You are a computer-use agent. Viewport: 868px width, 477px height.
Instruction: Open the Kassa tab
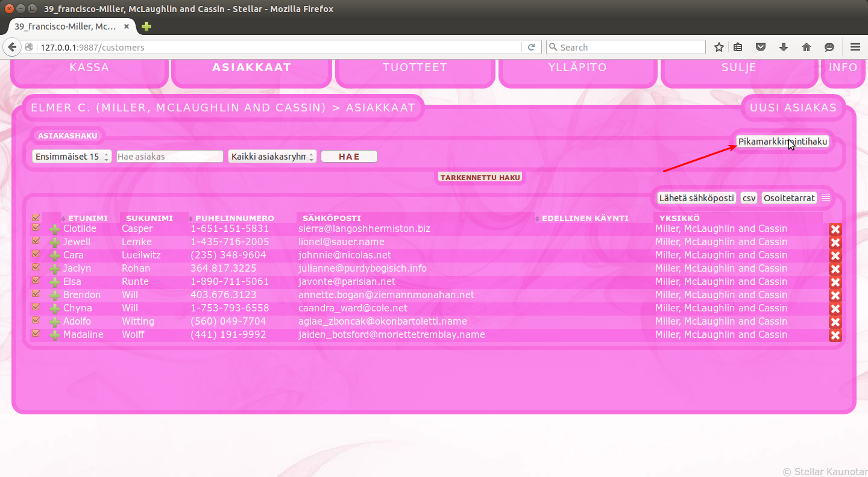pos(89,68)
